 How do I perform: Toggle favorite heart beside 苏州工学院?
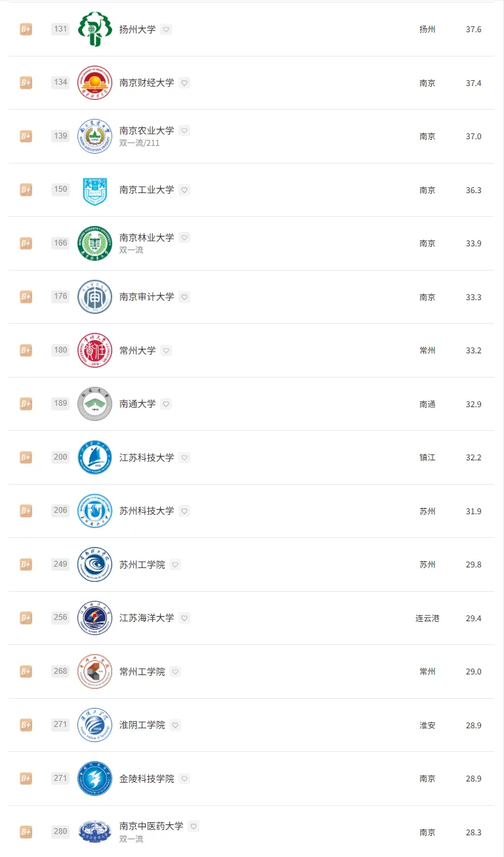point(175,565)
